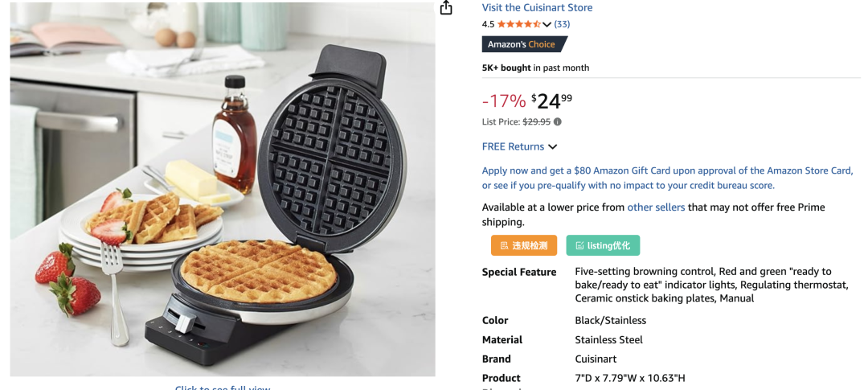Open the other sellers link
The height and width of the screenshot is (390, 868).
[656, 207]
